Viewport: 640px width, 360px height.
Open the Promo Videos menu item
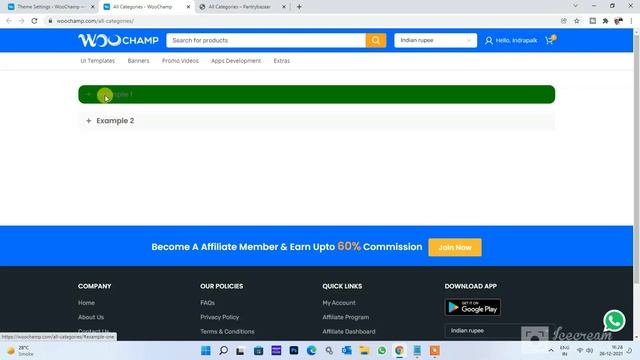180,61
